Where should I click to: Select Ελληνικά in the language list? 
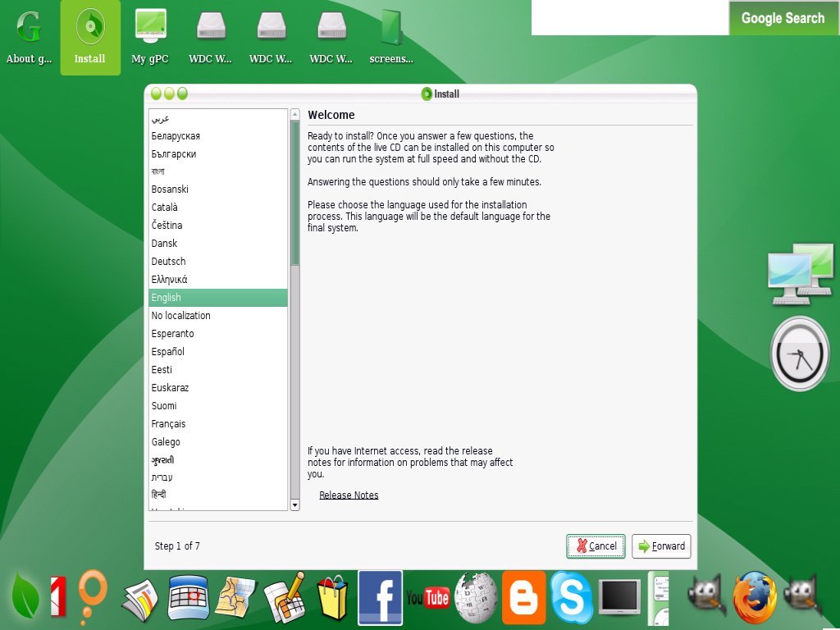tap(218, 280)
